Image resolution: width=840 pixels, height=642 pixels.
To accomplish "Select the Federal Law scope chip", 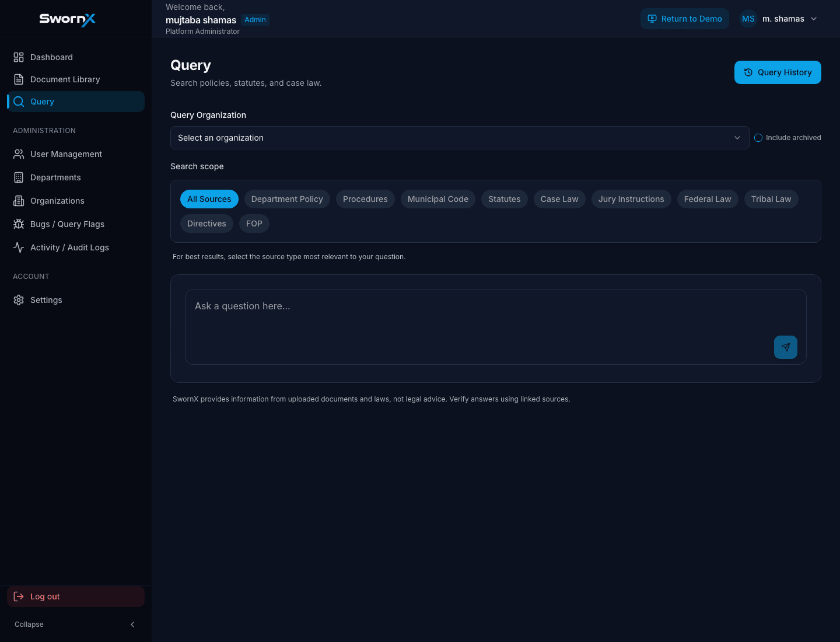I will coord(708,199).
